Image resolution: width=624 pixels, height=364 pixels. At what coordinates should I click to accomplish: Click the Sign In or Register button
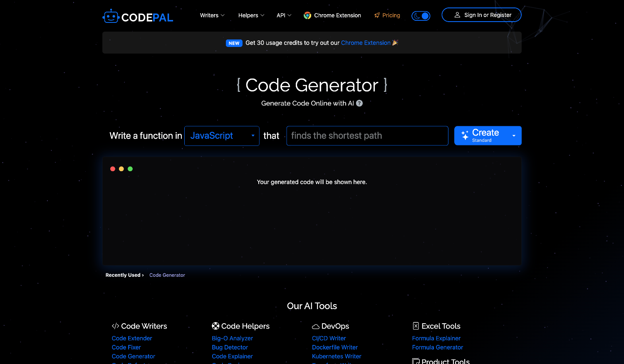[481, 15]
